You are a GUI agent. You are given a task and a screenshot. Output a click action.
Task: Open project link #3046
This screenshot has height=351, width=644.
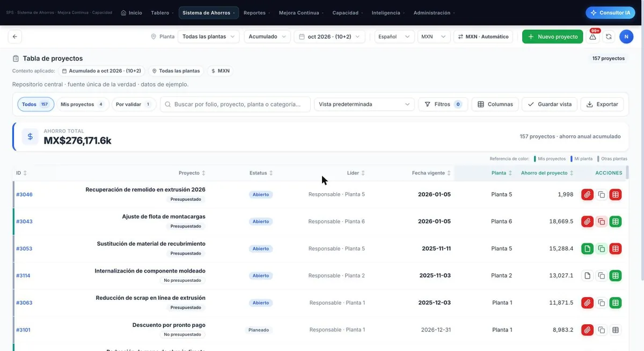(x=24, y=194)
